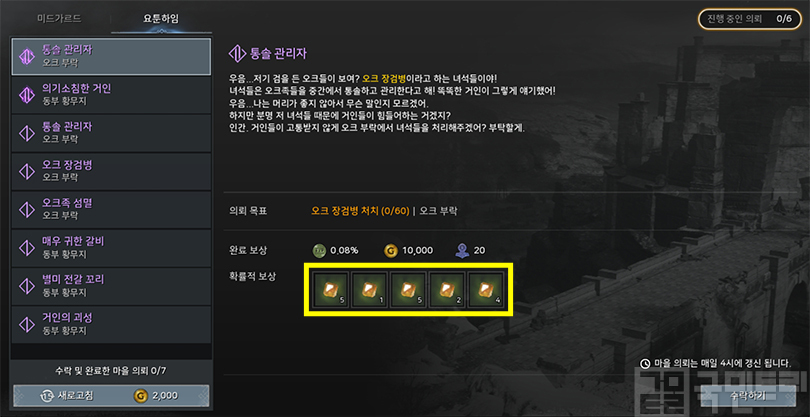The height and width of the screenshot is (417, 810).
Task: Click the refresh icon beside 새로고침
Action: tap(47, 396)
